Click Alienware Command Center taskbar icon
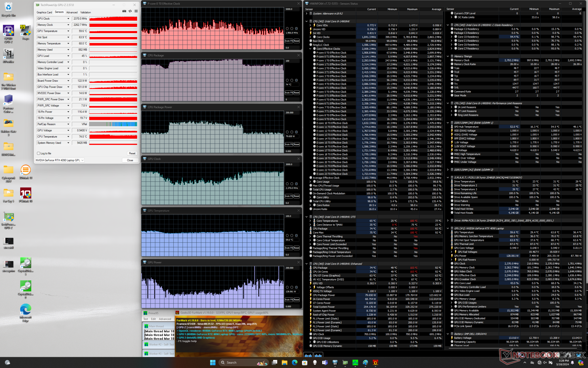Image resolution: width=588 pixels, height=368 pixels. [x=315, y=362]
